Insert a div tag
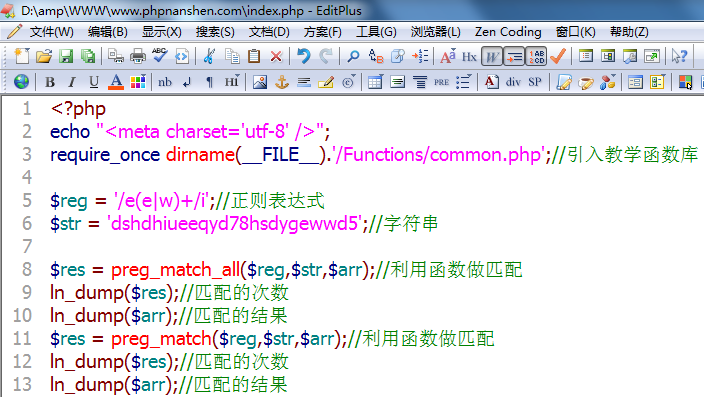 tap(513, 82)
